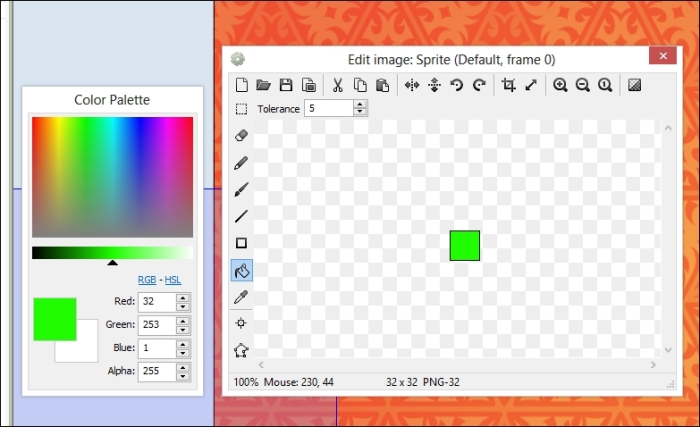This screenshot has width=700, height=427.
Task: Increase the Alpha value
Action: coord(183,367)
